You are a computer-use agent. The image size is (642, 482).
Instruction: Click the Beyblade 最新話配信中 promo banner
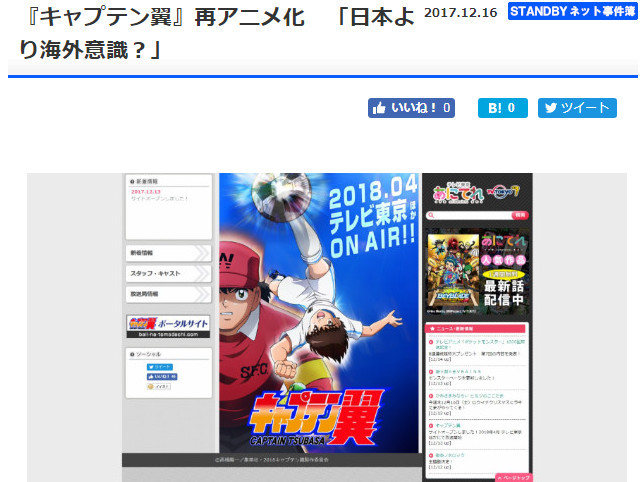[x=477, y=271]
